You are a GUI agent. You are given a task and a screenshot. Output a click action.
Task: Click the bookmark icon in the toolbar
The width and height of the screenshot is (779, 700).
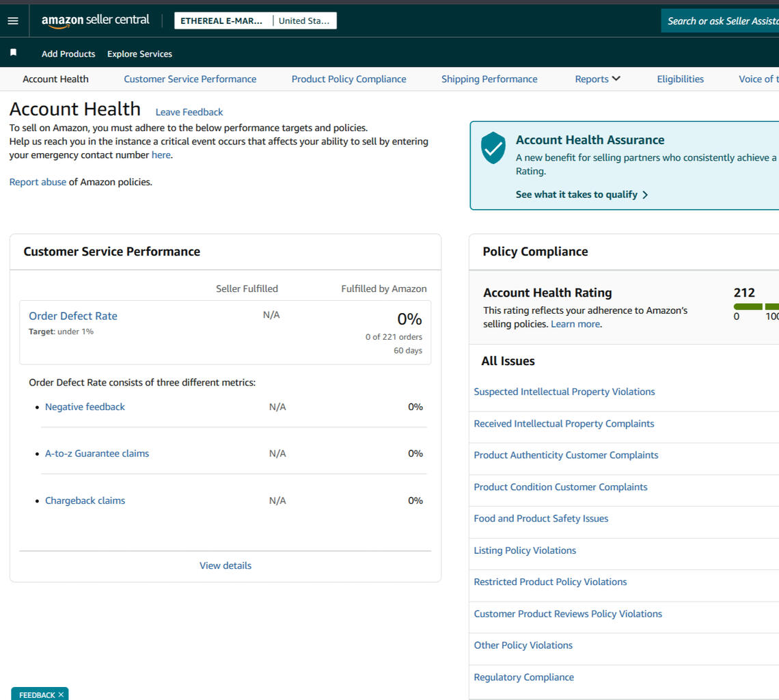(x=13, y=53)
